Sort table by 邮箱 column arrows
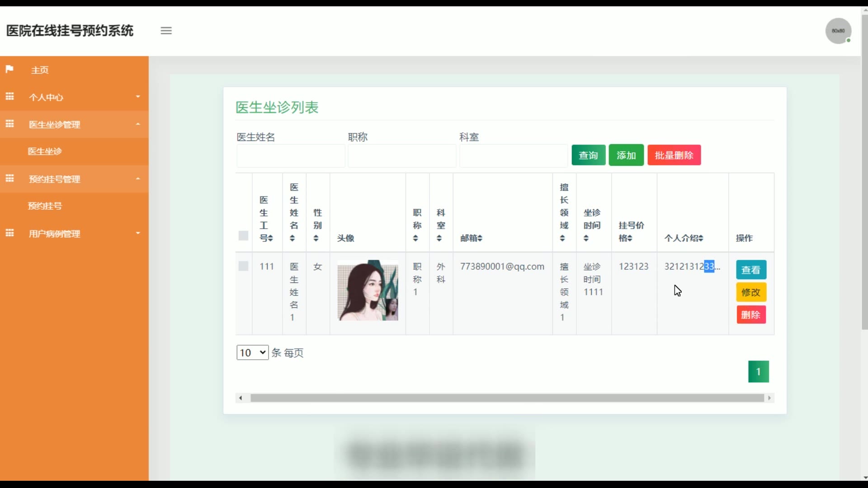The width and height of the screenshot is (868, 488). pyautogui.click(x=480, y=238)
